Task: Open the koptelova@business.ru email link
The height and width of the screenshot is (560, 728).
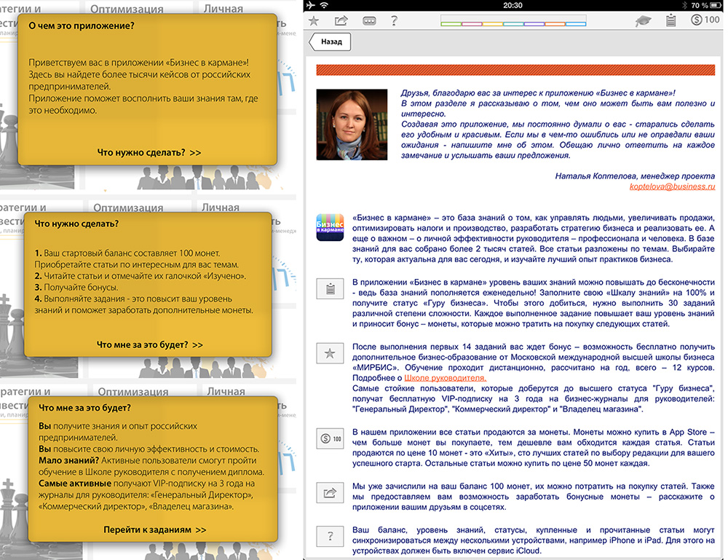Action: 672,186
